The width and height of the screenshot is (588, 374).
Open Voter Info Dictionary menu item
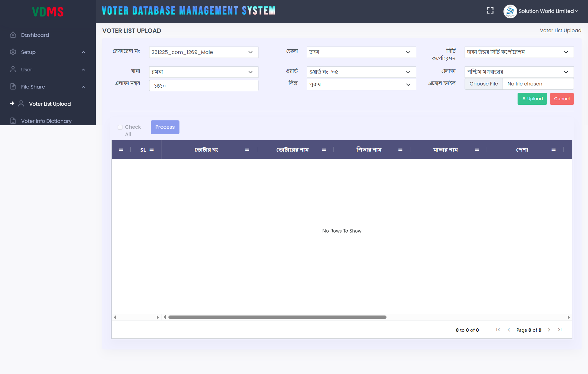click(x=46, y=121)
